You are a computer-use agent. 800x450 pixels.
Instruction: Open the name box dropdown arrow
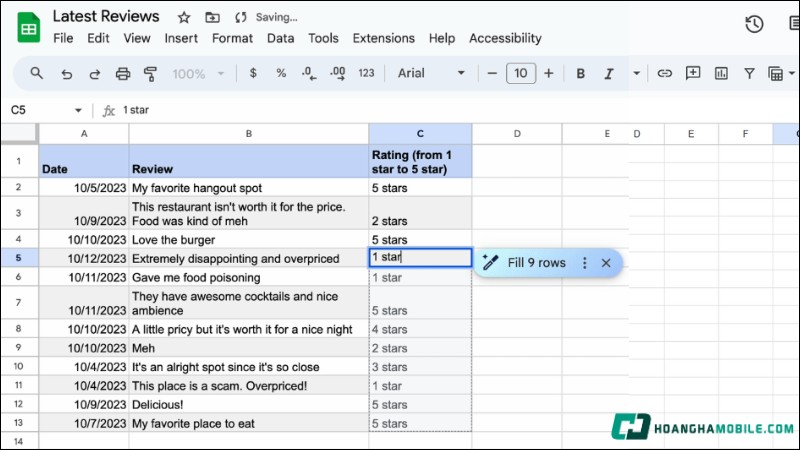(78, 110)
